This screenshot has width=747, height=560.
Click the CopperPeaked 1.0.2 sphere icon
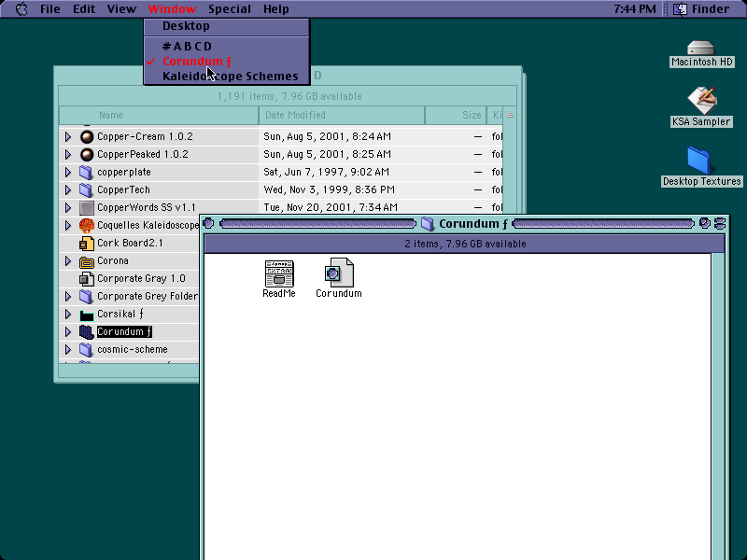click(86, 154)
